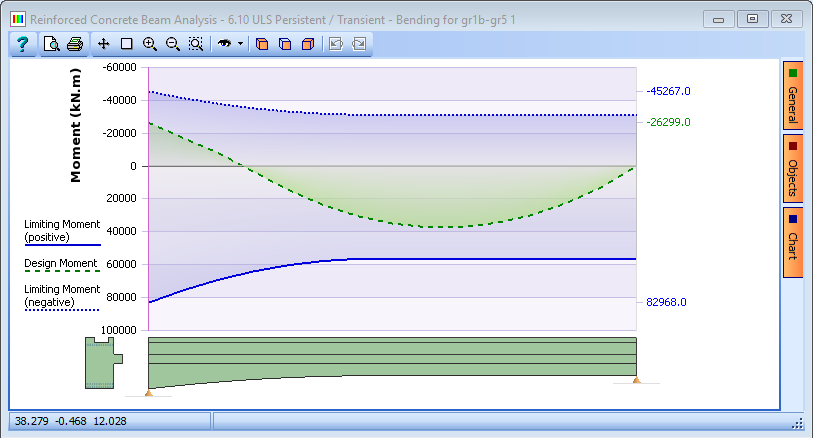Click the eye view options icon

coord(225,44)
